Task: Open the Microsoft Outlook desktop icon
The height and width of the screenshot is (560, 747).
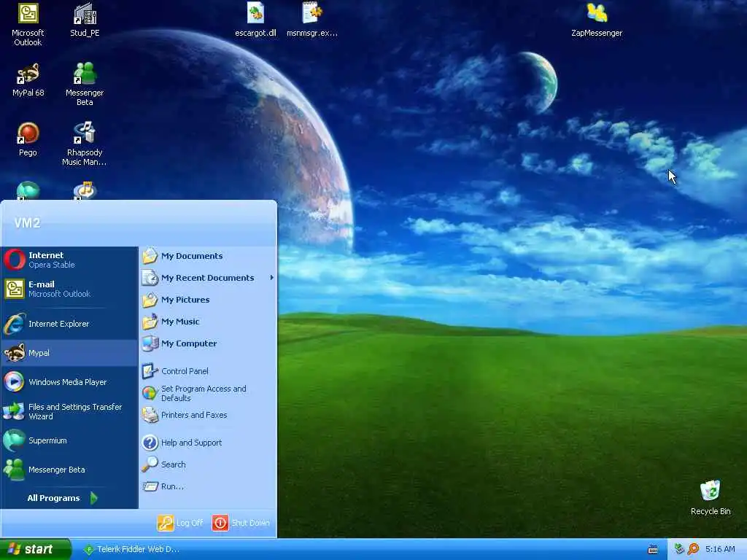Action: [x=28, y=24]
